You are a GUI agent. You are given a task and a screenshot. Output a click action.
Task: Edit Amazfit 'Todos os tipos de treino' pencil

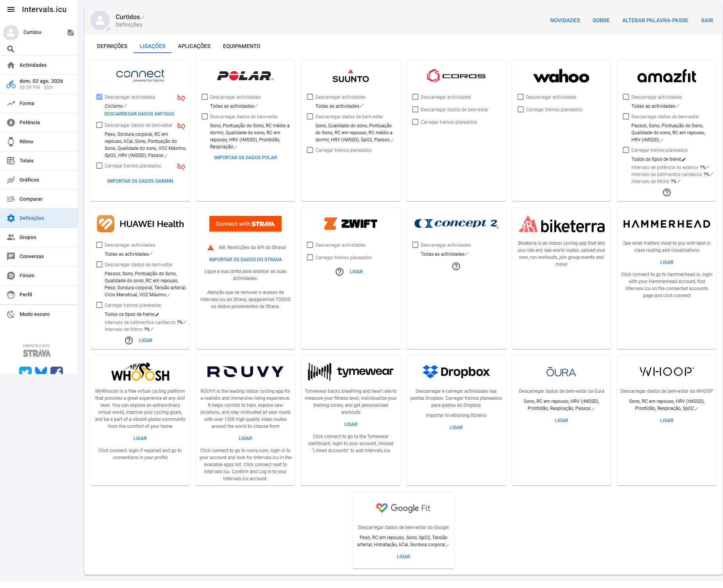(684, 159)
